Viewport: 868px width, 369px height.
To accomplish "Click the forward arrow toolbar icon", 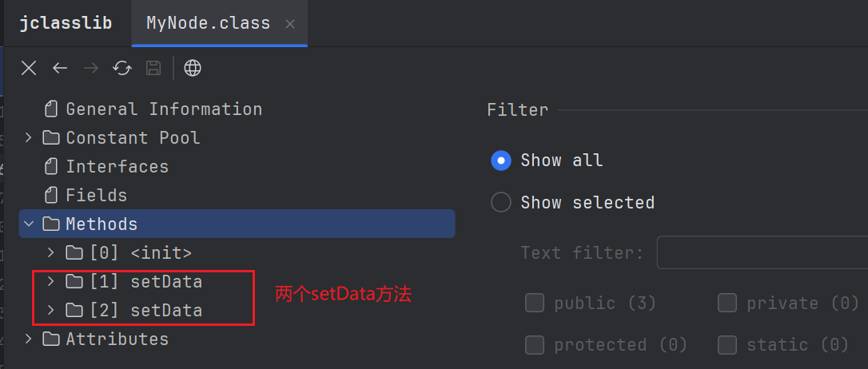I will 91,68.
